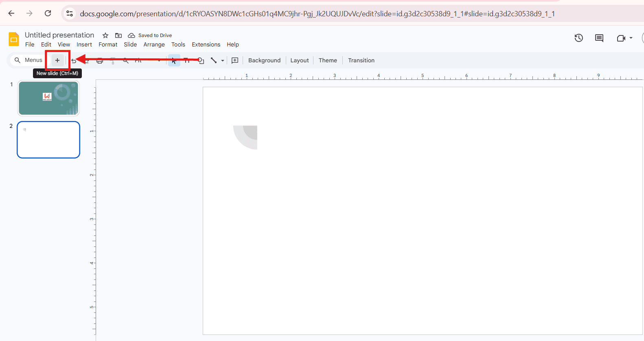The width and height of the screenshot is (644, 341).
Task: Click the Transition button
Action: coord(361,60)
